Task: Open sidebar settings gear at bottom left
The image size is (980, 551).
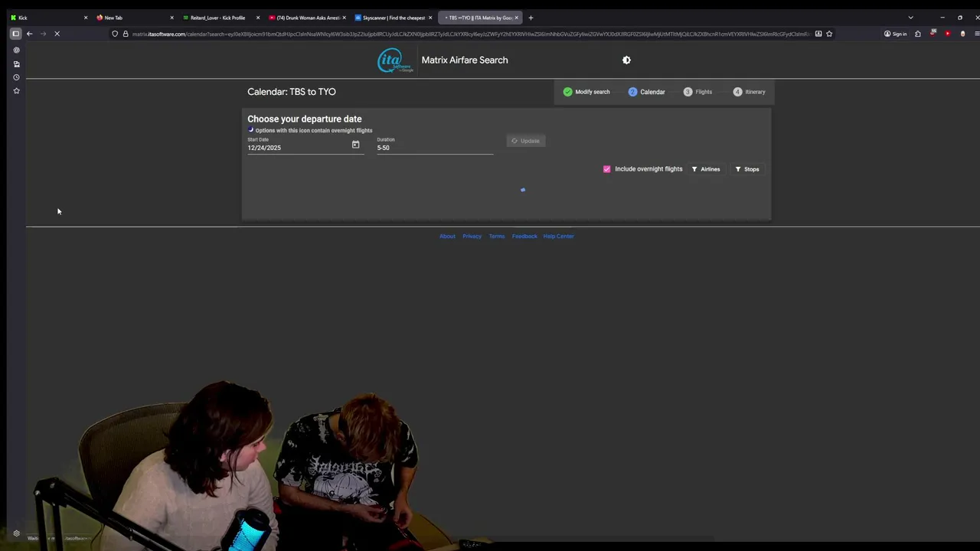Action: click(16, 533)
